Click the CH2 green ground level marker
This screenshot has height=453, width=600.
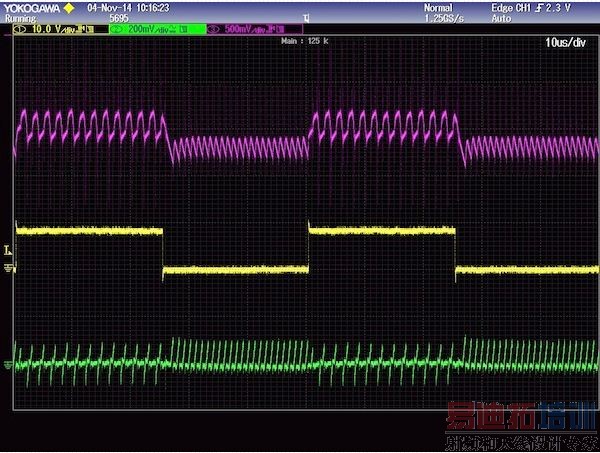pyautogui.click(x=8, y=365)
